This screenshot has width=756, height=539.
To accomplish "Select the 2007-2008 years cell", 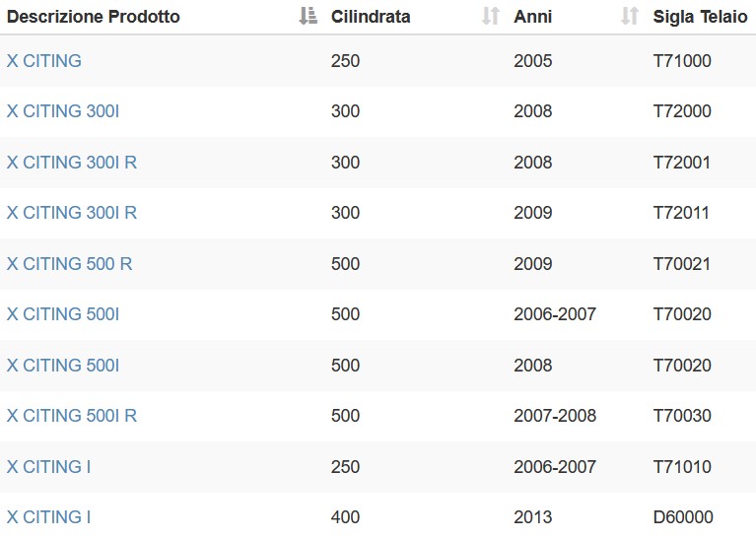I will pos(555,415).
